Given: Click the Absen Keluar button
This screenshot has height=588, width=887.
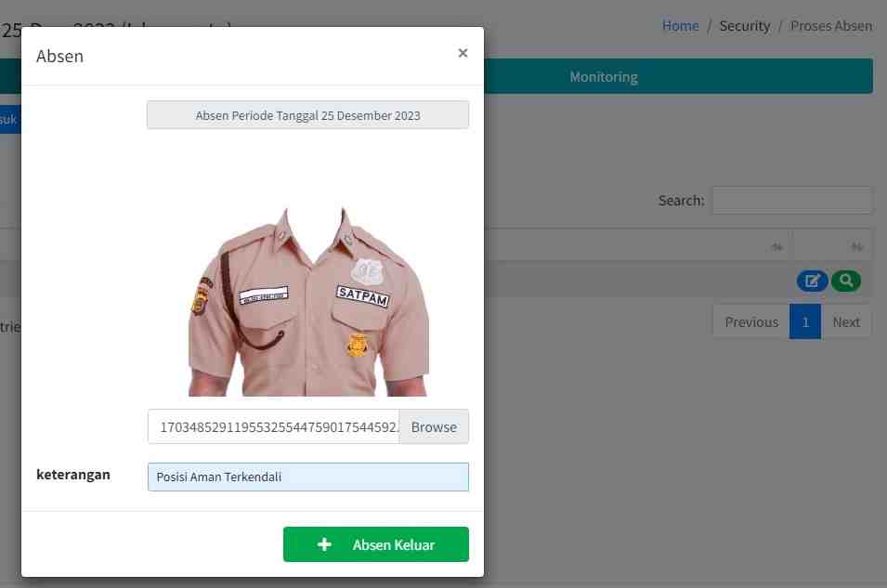Looking at the screenshot, I should click(x=375, y=544).
